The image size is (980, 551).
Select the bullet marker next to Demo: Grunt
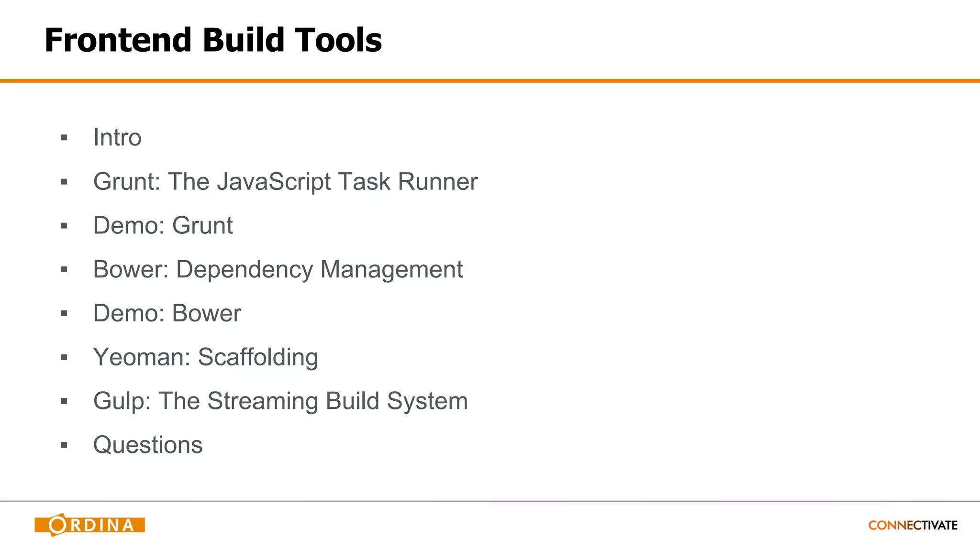click(64, 226)
